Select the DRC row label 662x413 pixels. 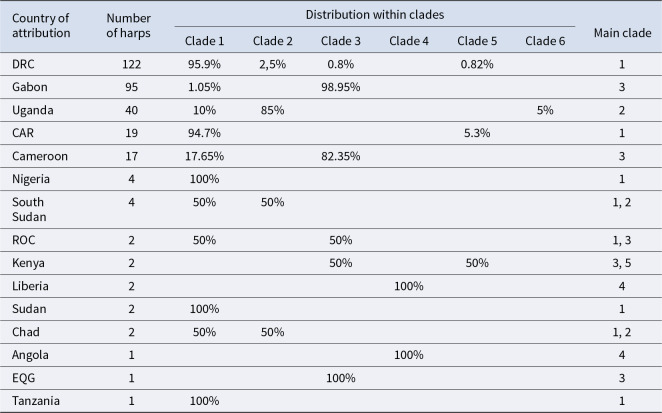[x=23, y=64]
